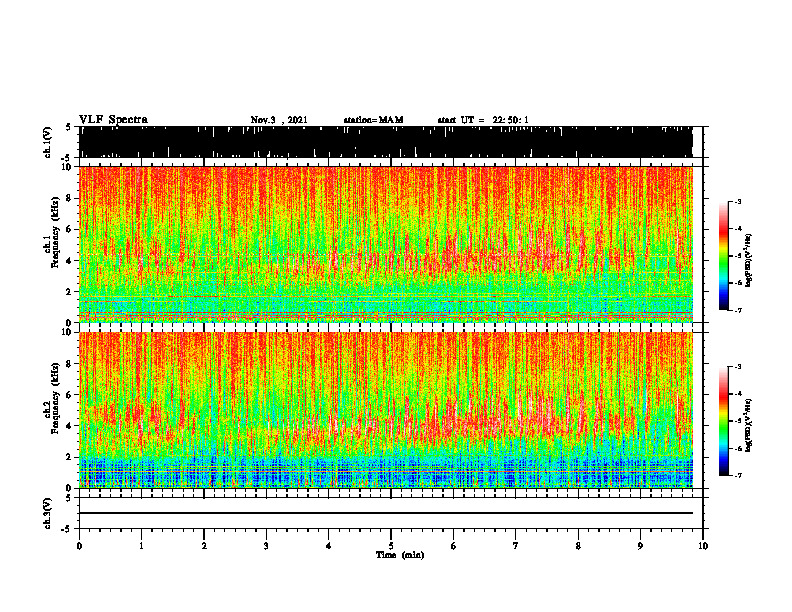792x612 pixels.
Task: Click time axis tick label "1"
Action: pyautogui.click(x=141, y=546)
